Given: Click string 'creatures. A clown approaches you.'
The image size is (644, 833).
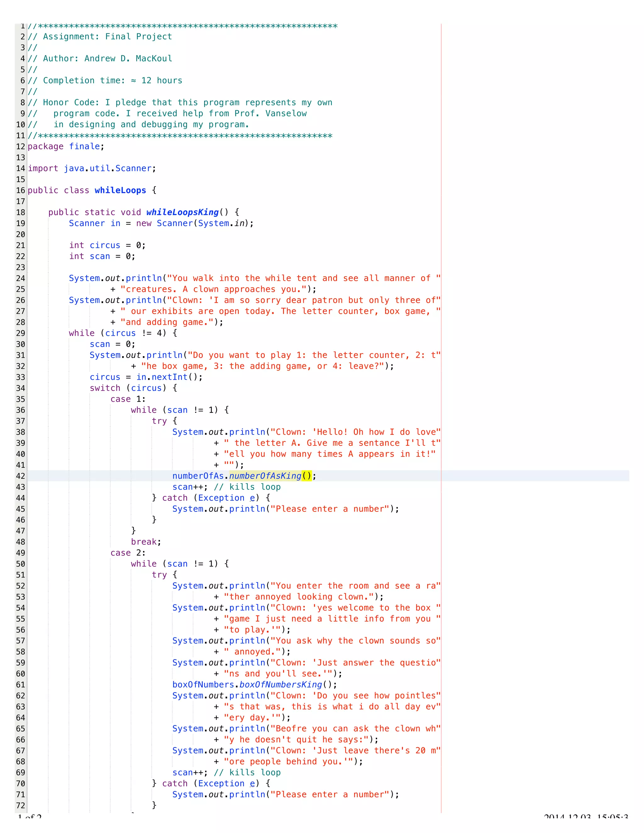Looking at the screenshot, I should (x=214, y=290).
